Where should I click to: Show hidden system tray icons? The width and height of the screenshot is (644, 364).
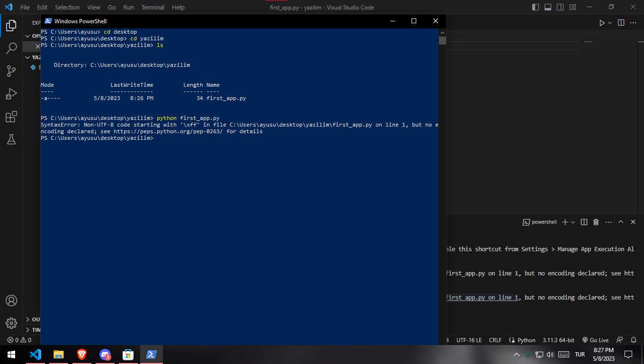coord(517,355)
